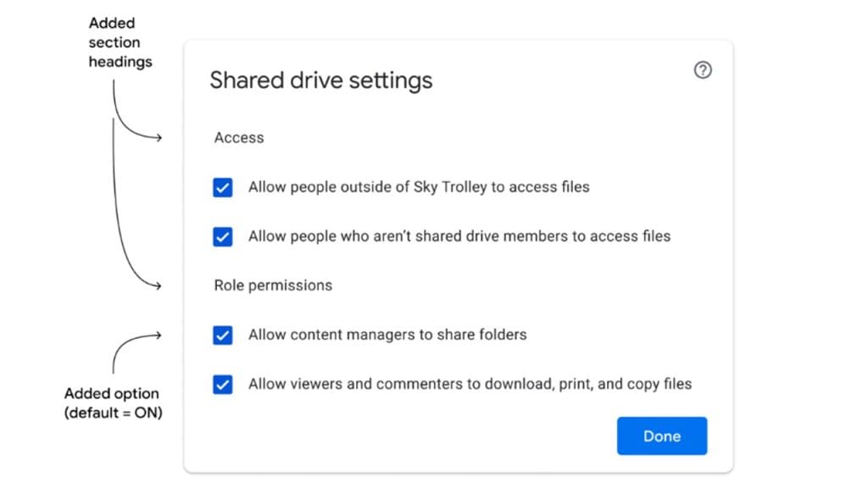Toggle the folder sharing permission for content managers

click(222, 335)
